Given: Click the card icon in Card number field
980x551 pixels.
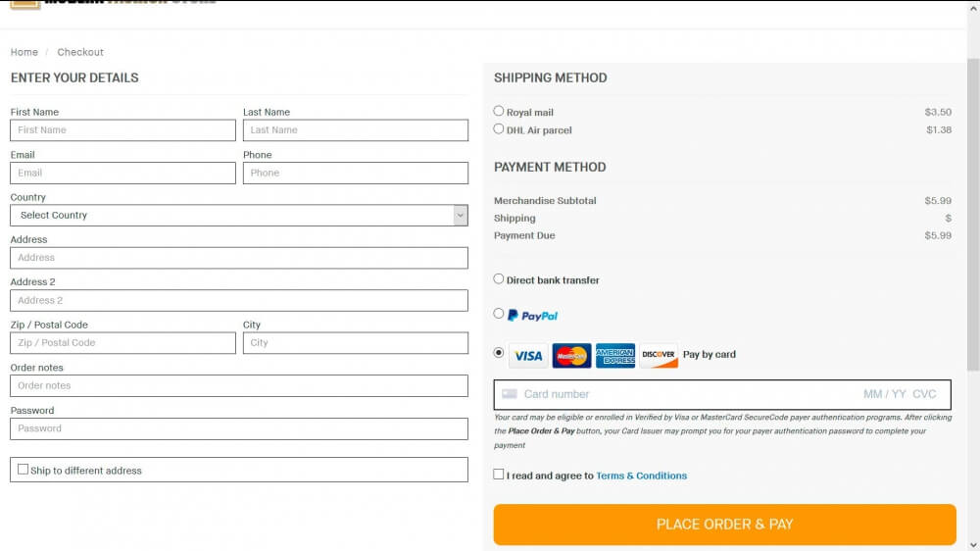Looking at the screenshot, I should tap(510, 394).
